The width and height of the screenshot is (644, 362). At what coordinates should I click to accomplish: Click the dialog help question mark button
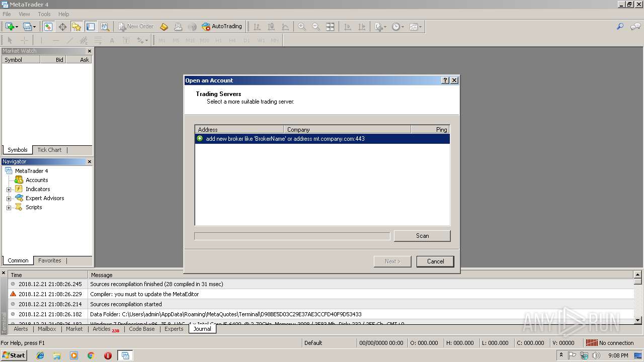pyautogui.click(x=445, y=80)
